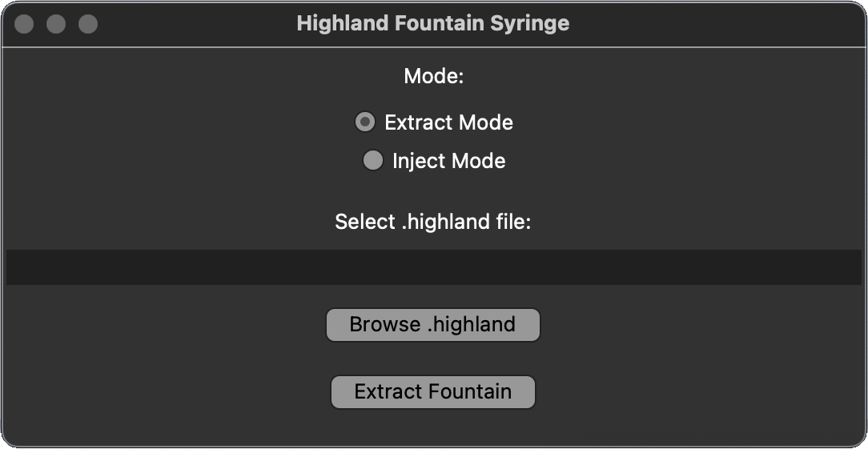The height and width of the screenshot is (449, 868).
Task: Switch the mode to Extract
Action: 365,122
